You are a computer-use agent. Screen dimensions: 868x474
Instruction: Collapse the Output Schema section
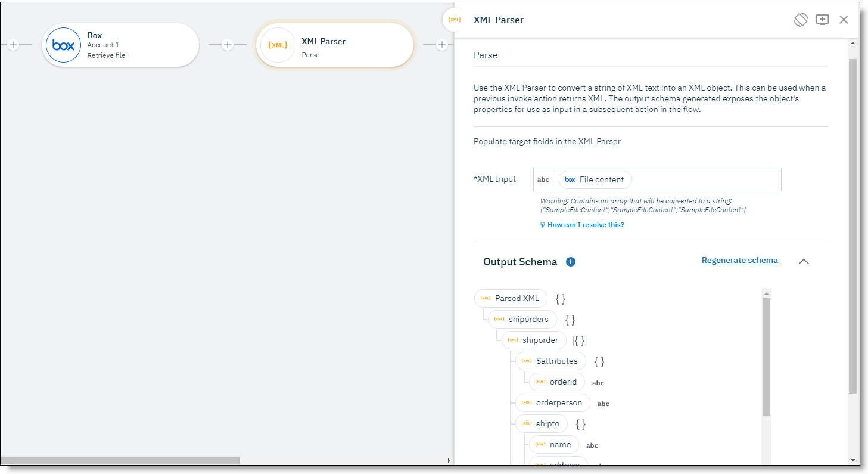(804, 261)
